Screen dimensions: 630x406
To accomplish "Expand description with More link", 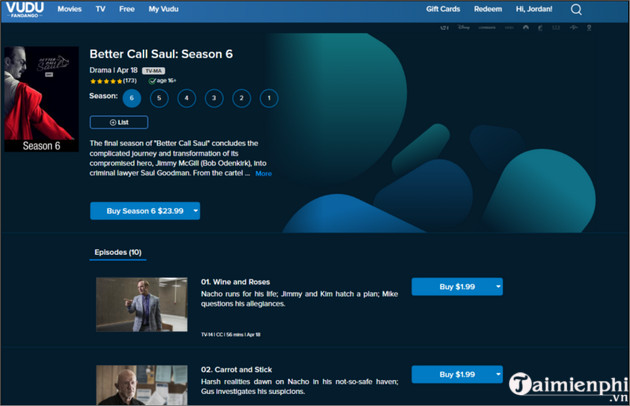I will (264, 174).
